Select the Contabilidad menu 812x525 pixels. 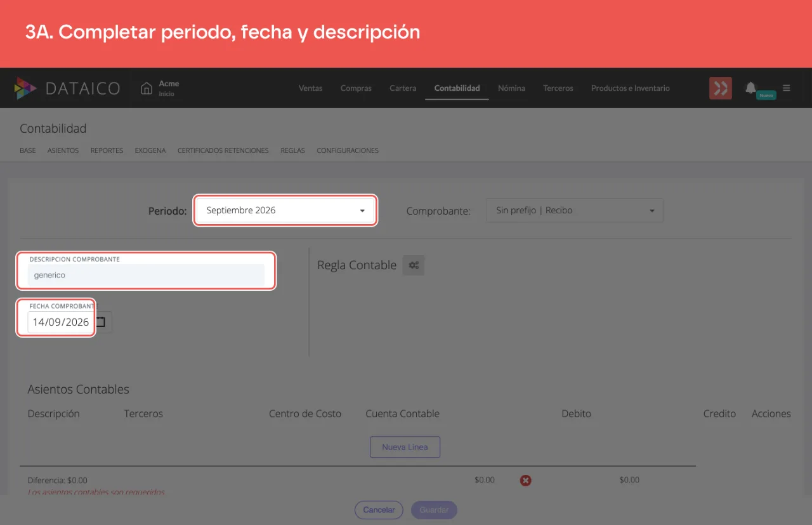coord(457,88)
